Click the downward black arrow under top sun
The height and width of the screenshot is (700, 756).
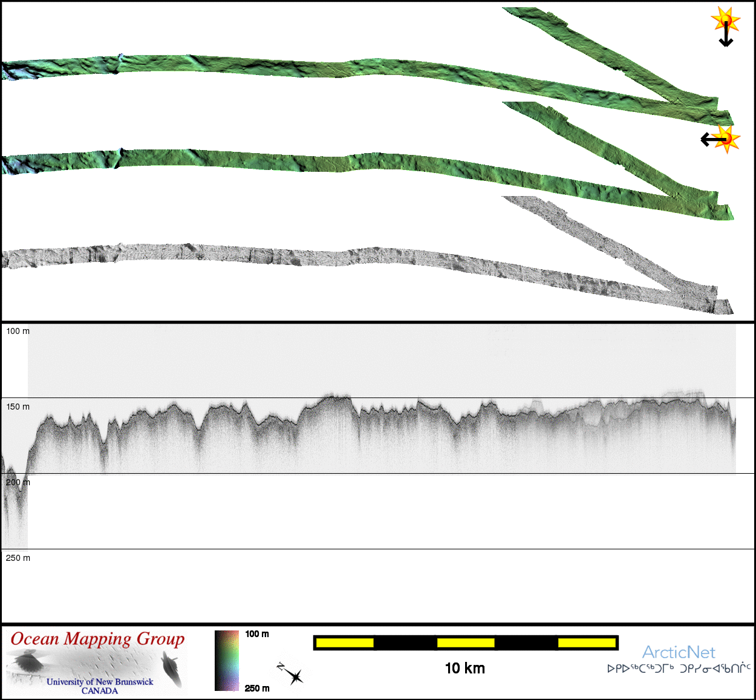coord(726,38)
